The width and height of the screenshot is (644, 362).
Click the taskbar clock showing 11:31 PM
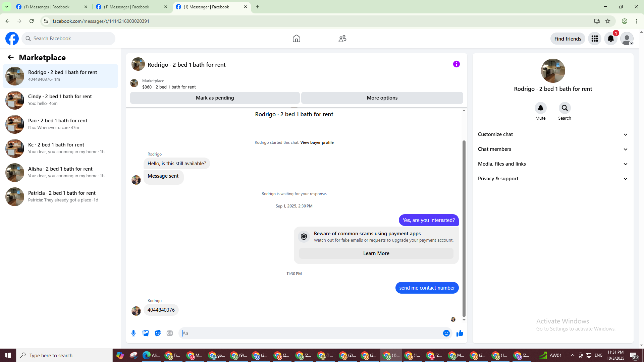[x=615, y=355]
